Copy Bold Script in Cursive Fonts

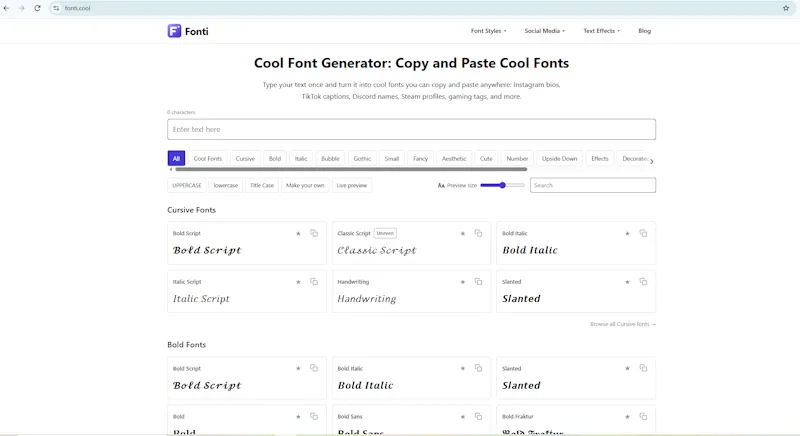(x=314, y=233)
